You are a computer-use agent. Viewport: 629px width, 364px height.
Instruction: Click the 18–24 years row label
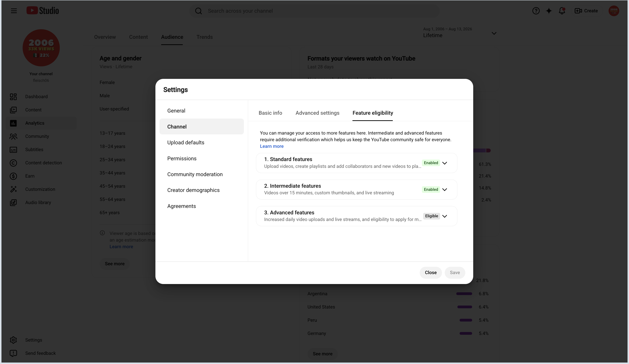(x=112, y=147)
